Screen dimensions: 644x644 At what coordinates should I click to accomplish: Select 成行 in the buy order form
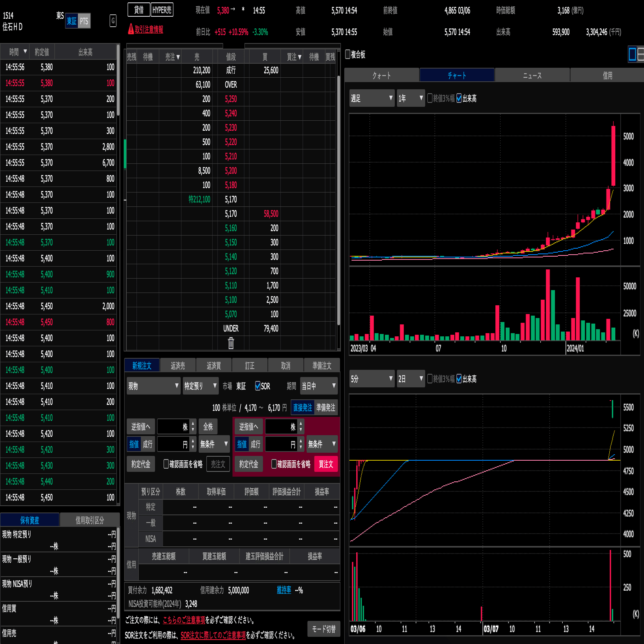tap(256, 444)
